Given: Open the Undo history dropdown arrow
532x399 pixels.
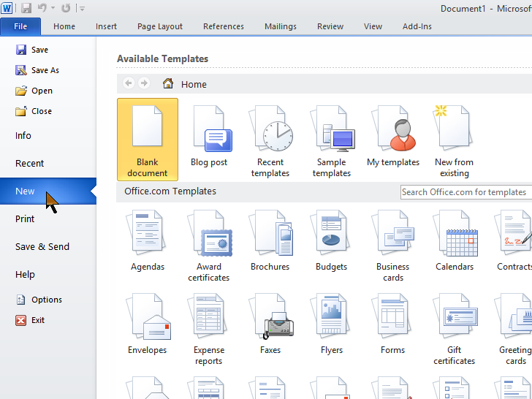Looking at the screenshot, I should pos(53,8).
